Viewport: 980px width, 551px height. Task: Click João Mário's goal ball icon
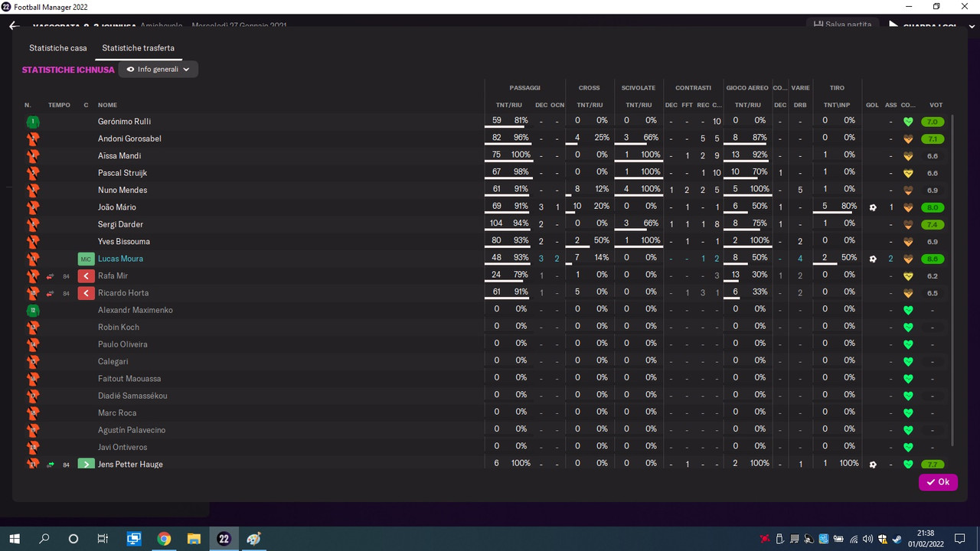tap(873, 207)
